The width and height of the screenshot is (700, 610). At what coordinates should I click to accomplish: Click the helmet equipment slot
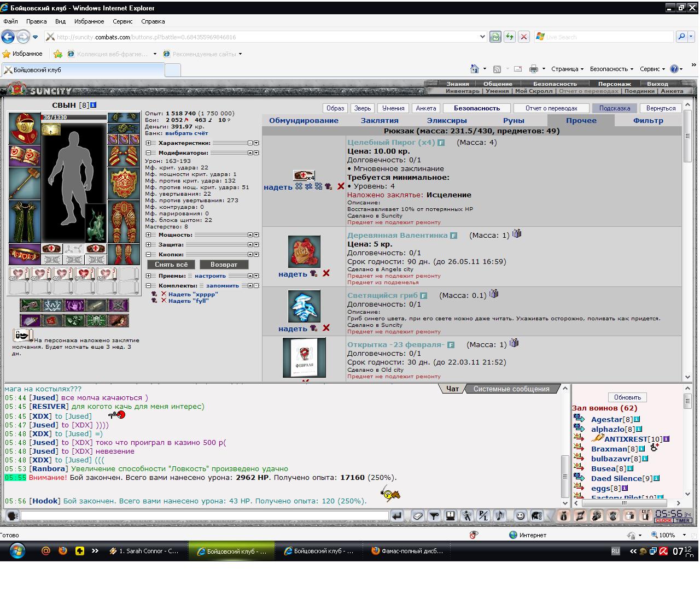click(24, 129)
